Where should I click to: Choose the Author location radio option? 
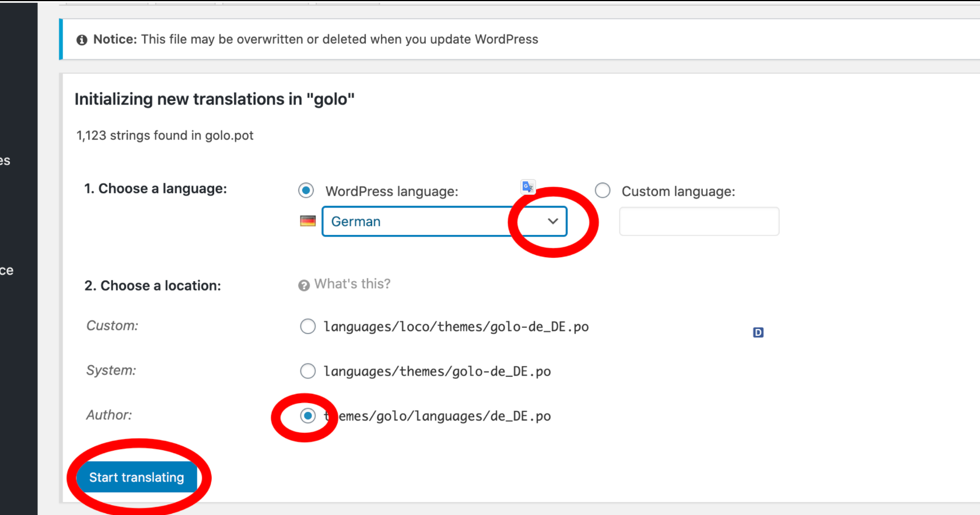307,416
